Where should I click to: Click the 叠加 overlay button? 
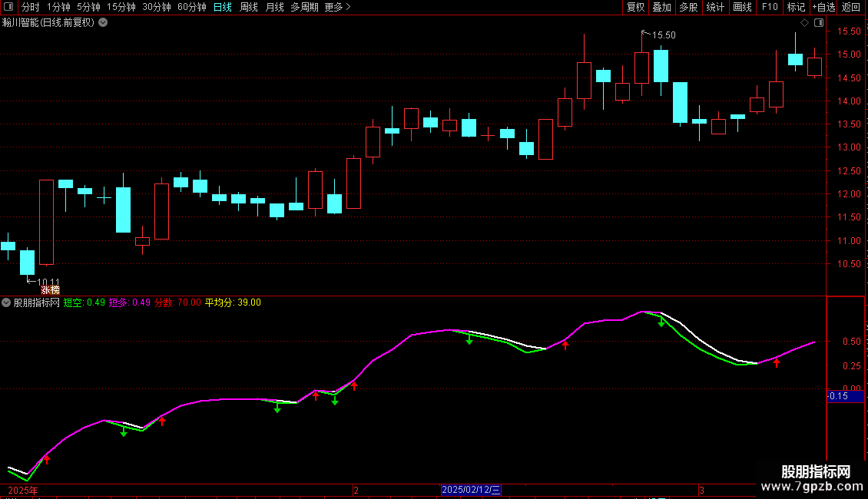coord(661,7)
